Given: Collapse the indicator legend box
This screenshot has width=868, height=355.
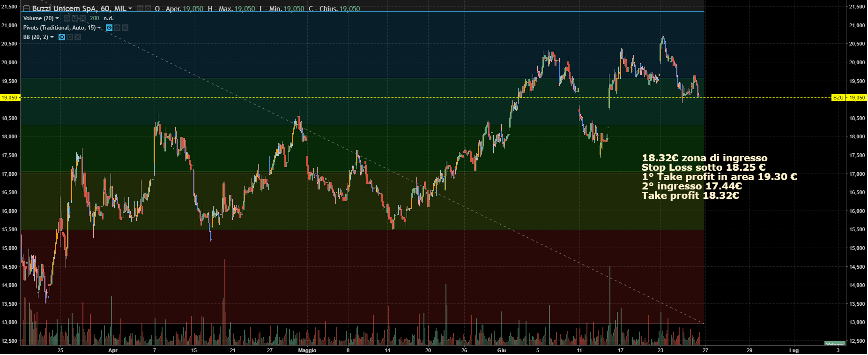Looking at the screenshot, I should pyautogui.click(x=27, y=8).
